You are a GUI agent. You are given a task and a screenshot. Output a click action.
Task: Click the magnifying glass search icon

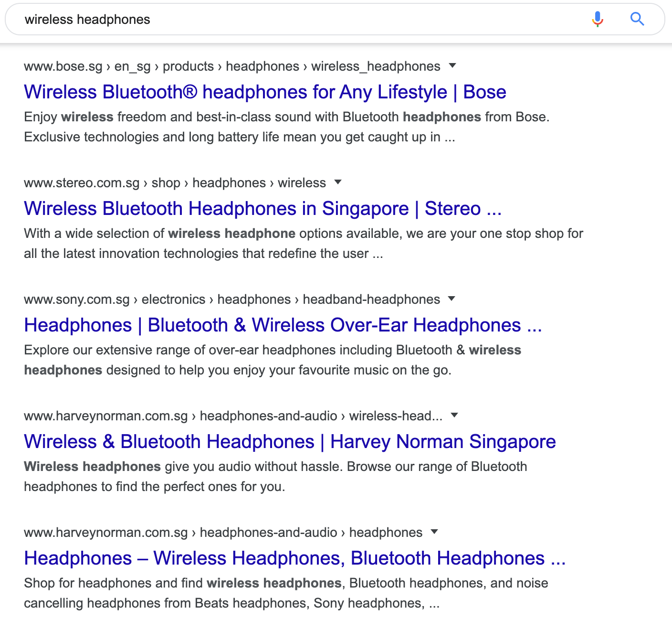coord(637,19)
